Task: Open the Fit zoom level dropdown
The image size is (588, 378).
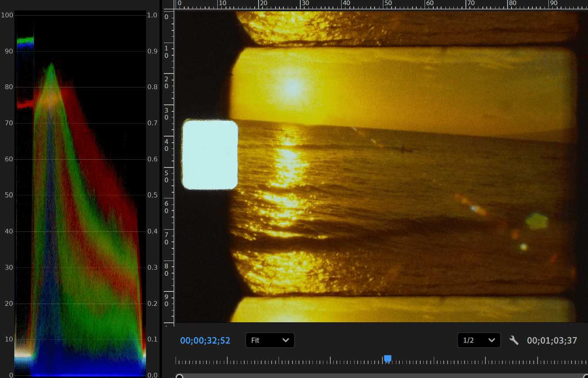Action: coord(270,340)
